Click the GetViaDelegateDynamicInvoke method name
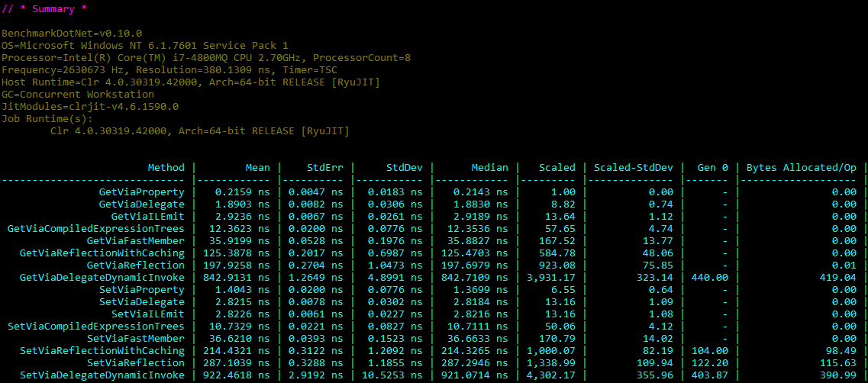 pyautogui.click(x=102, y=277)
